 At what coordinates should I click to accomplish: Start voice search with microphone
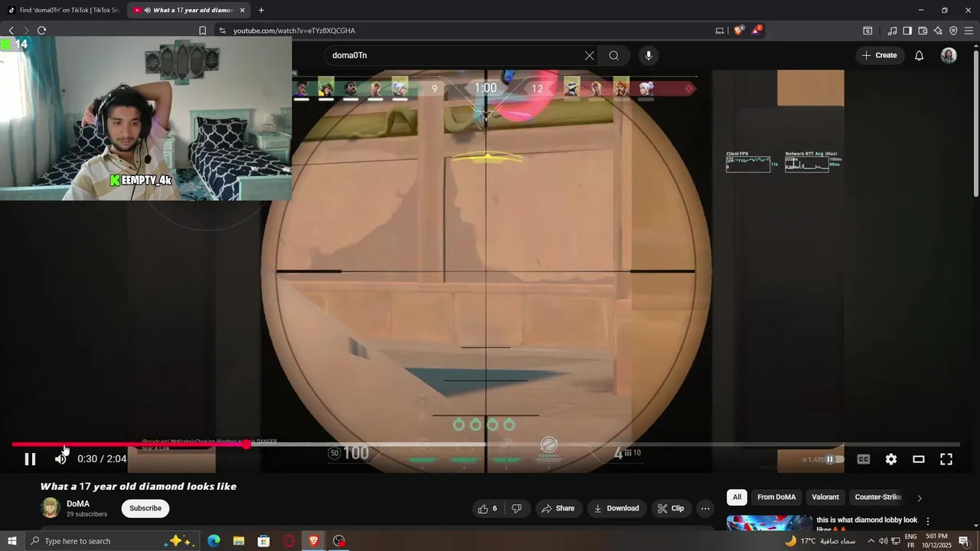point(648,55)
